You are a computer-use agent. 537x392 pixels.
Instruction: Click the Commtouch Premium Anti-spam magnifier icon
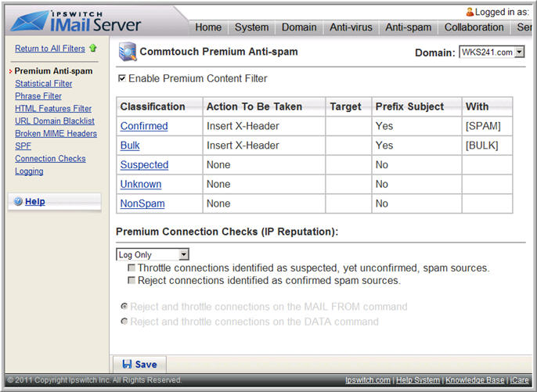click(x=128, y=52)
